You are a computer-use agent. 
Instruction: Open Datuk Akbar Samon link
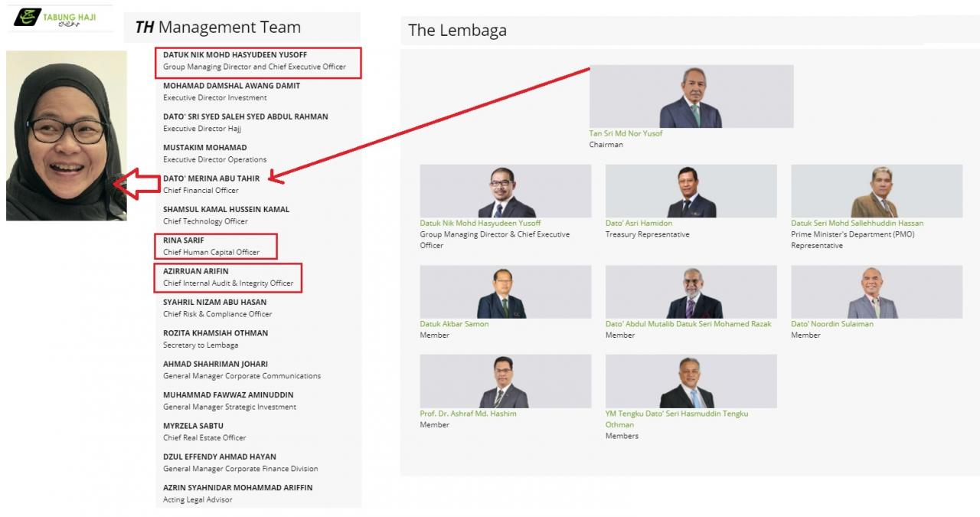click(454, 324)
